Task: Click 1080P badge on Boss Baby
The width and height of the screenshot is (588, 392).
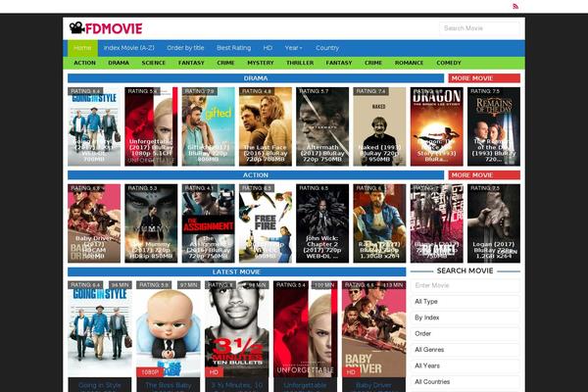Action: [x=150, y=372]
